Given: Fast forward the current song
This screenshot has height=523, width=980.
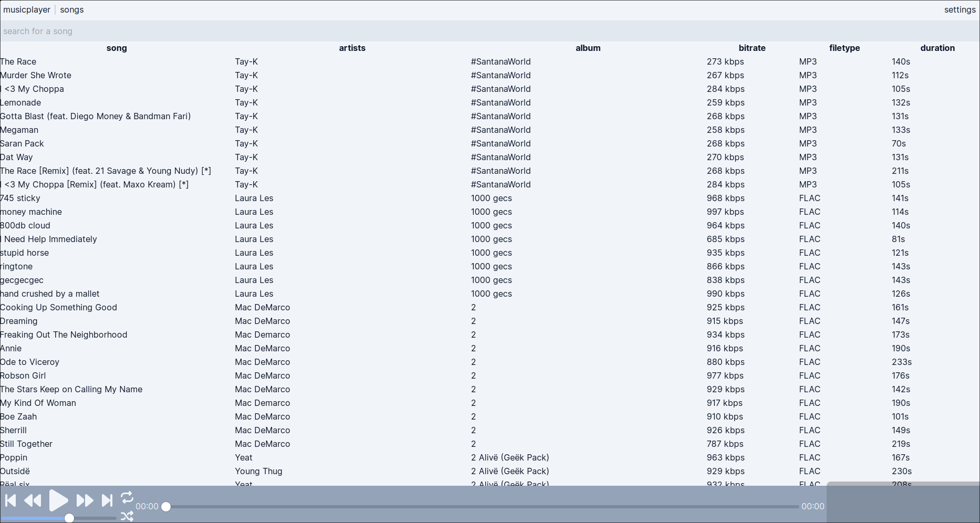Looking at the screenshot, I should (x=85, y=500).
